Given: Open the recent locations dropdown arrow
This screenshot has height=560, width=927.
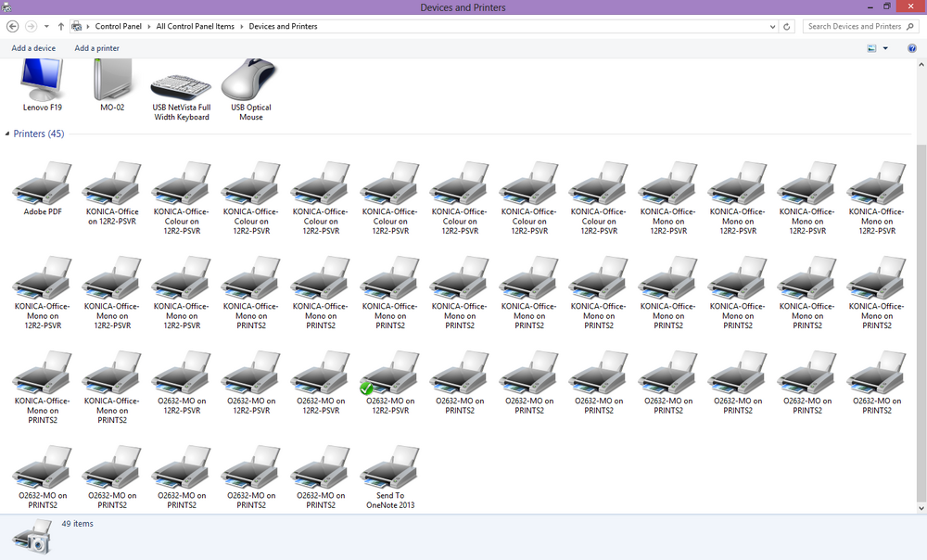Looking at the screenshot, I should pyautogui.click(x=46, y=27).
